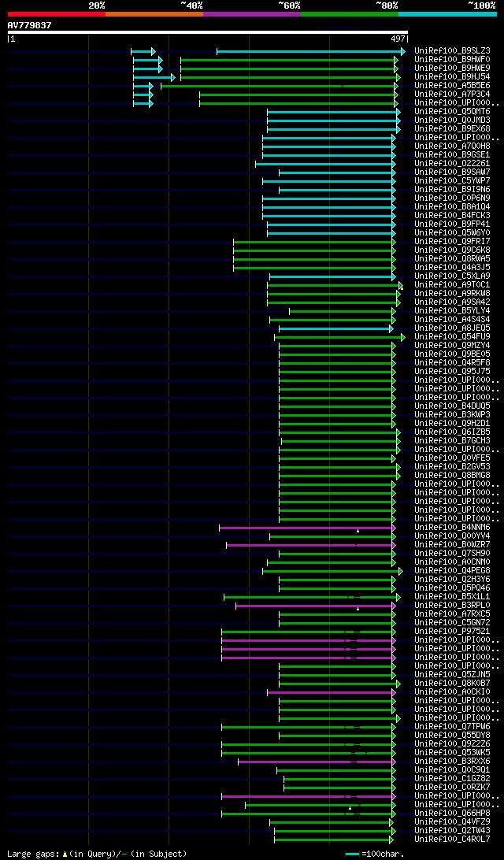
Task: Open hit UniRef100_B8A1Q4
Action: pyautogui.click(x=452, y=207)
